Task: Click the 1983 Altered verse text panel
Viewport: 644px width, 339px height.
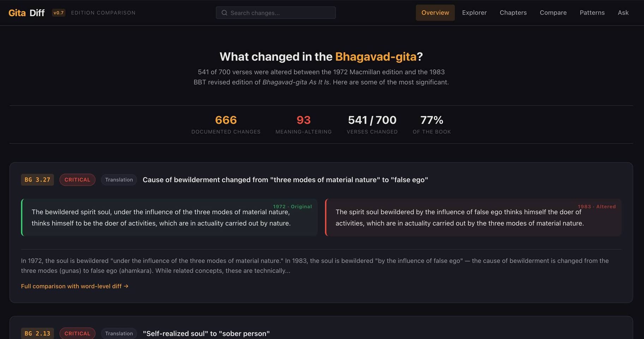Action: tap(473, 218)
